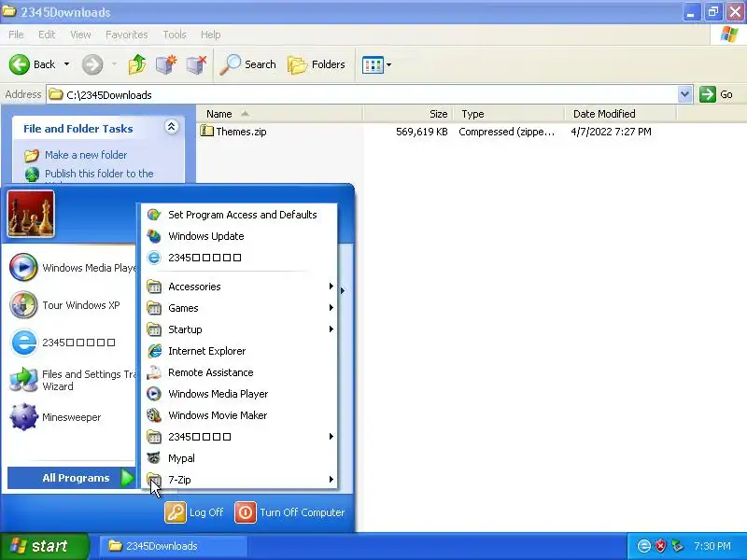The height and width of the screenshot is (560, 747).
Task: Open Remote Assistance entry
Action: (x=239, y=372)
